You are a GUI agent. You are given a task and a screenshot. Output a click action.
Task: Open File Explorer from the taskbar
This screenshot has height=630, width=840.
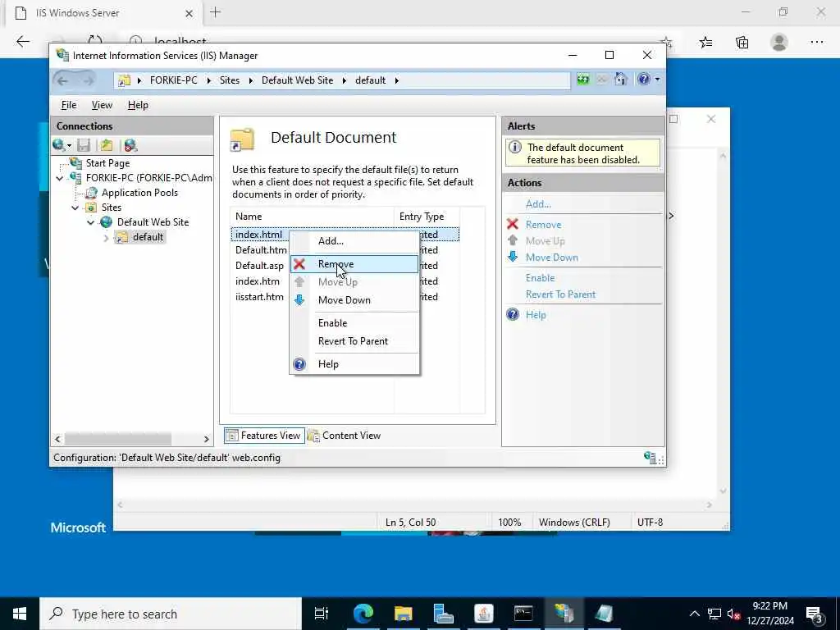404,614
